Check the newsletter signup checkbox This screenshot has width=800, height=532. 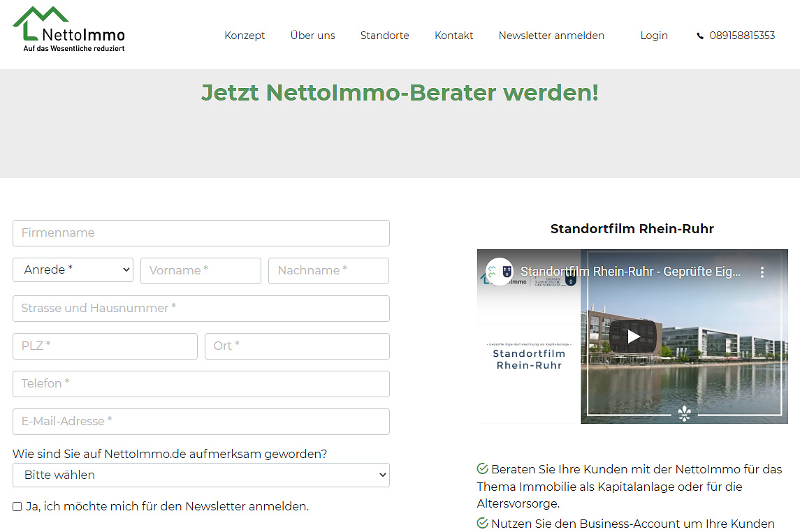(x=17, y=507)
